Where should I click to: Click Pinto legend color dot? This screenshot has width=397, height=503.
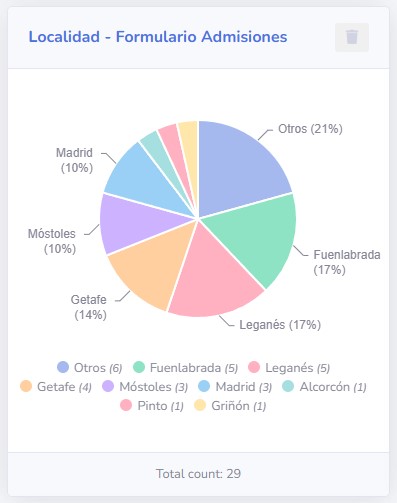coord(126,405)
